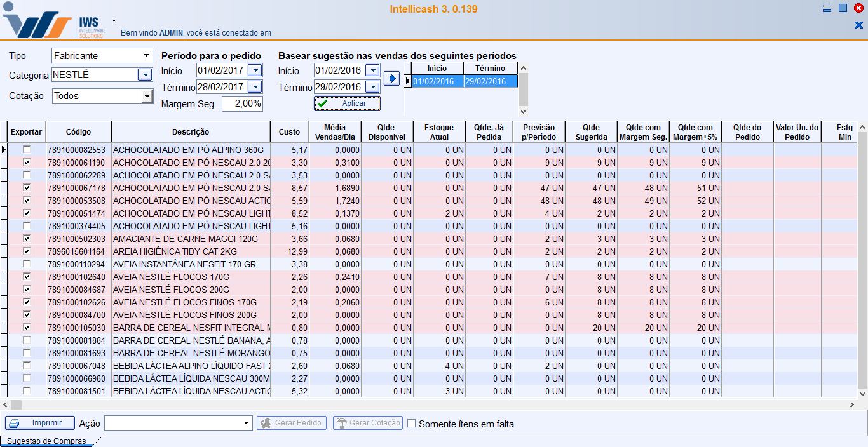
Task: Click the IWS Intelliware logo
Action: [55, 21]
